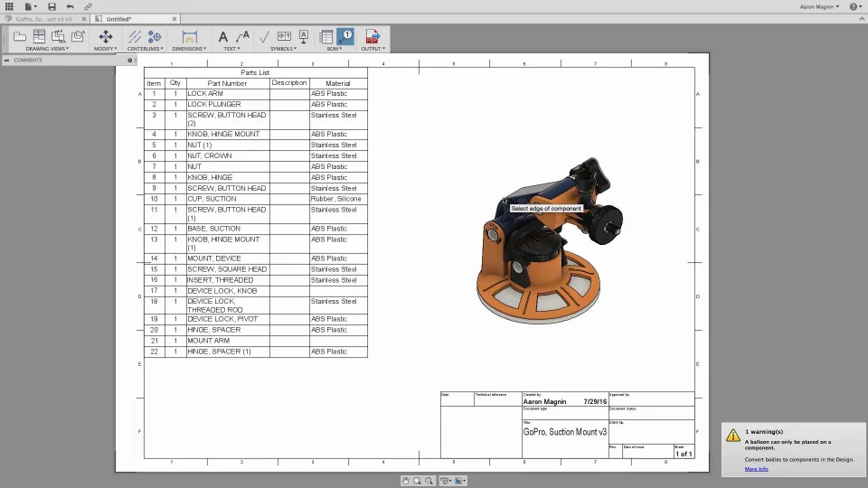Click the SCREW, SQUARE HEAD cell
868x488 pixels.
click(x=228, y=269)
